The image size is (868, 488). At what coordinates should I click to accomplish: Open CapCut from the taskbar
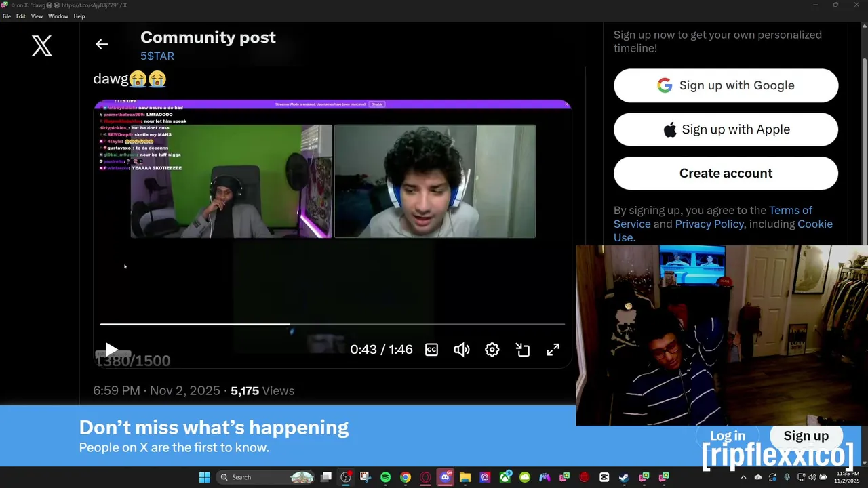pyautogui.click(x=604, y=477)
